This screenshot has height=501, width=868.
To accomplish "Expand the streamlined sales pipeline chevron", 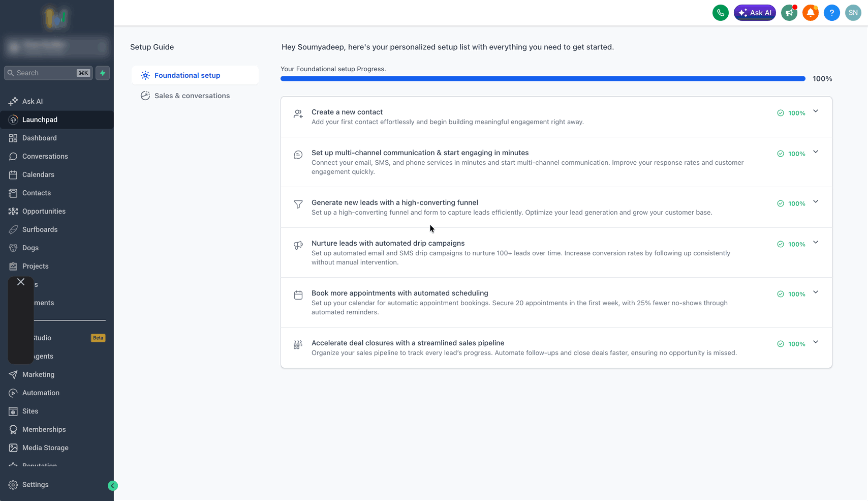I will (x=816, y=342).
